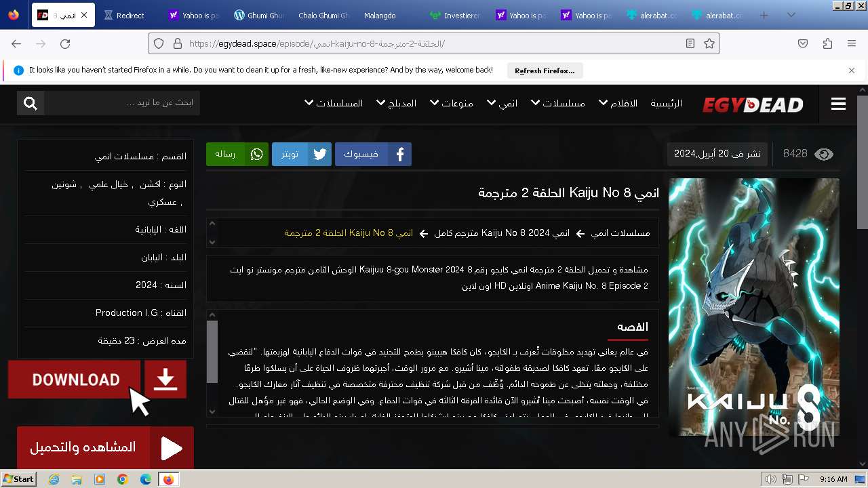Viewport: 868px width, 488px height.
Task: Click the Refresh Firefox… button
Action: tap(545, 70)
